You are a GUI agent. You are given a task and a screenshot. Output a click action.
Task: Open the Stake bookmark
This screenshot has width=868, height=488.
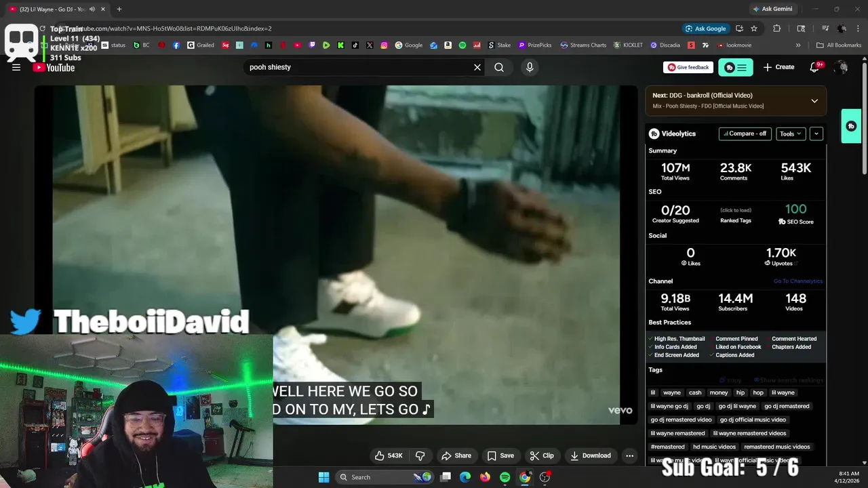[x=499, y=45]
